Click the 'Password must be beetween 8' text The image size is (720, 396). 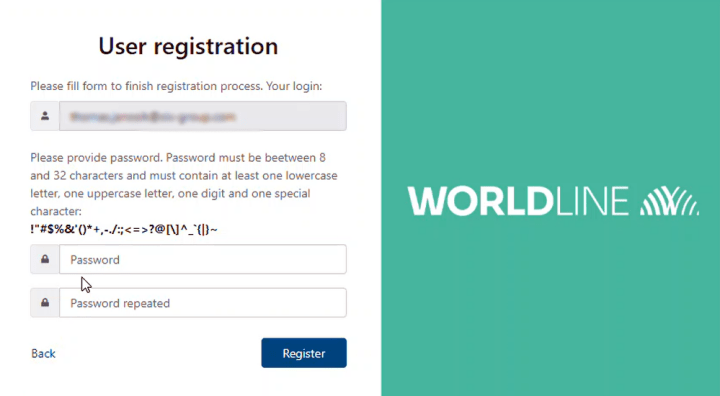(x=246, y=158)
